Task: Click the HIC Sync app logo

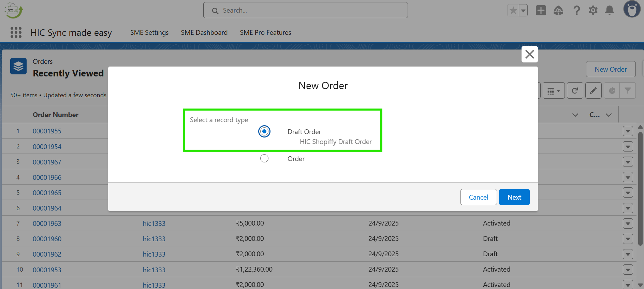Action: pyautogui.click(x=14, y=10)
